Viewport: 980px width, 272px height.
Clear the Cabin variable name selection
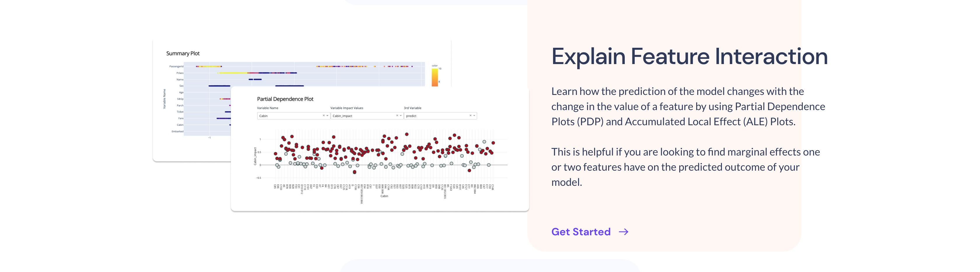coord(324,116)
